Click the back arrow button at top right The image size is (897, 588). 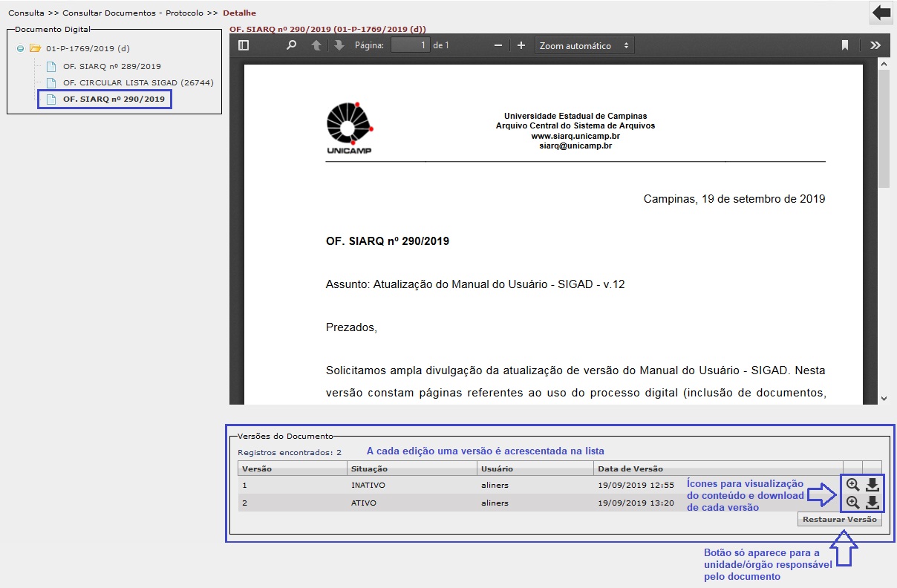(x=881, y=13)
